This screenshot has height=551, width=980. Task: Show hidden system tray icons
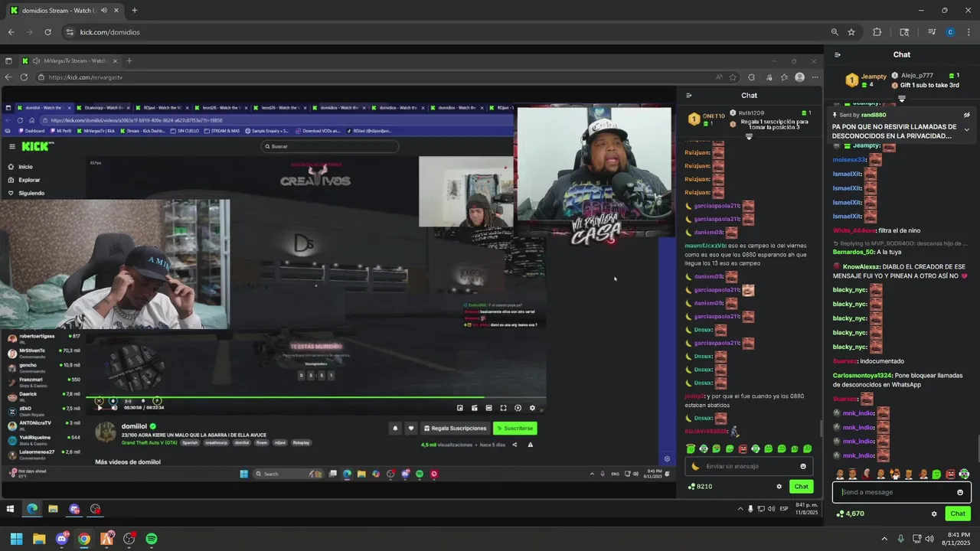click(884, 539)
